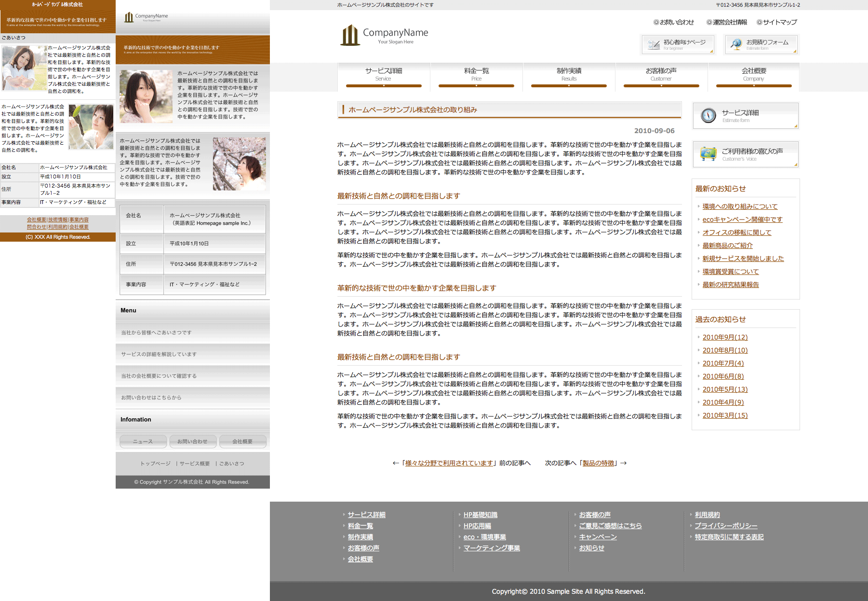868x601 pixels.
Task: Click circle icon beside お問い合わせ
Action: 656,22
